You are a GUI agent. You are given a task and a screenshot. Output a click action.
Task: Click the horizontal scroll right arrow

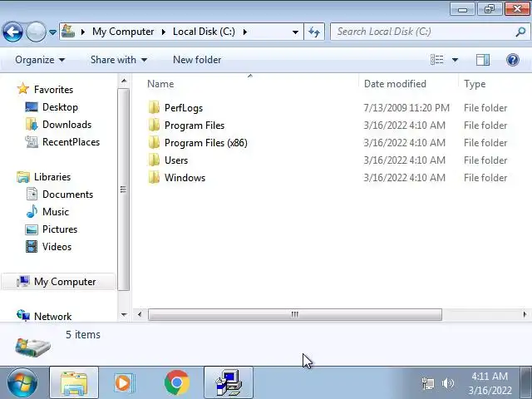tap(525, 314)
